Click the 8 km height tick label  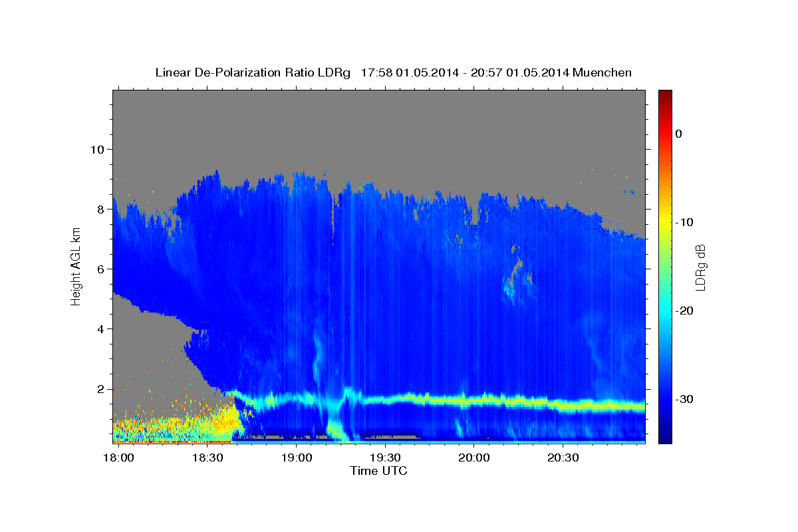point(100,209)
